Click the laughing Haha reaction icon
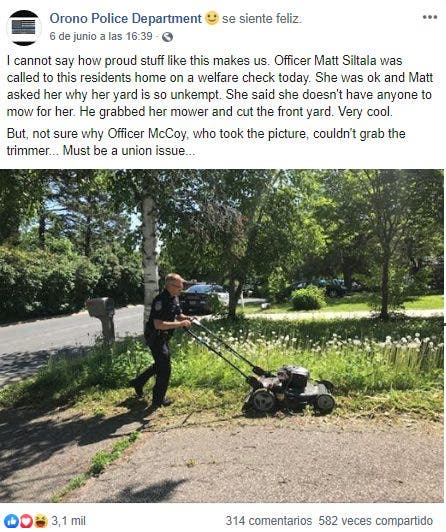 41,521
